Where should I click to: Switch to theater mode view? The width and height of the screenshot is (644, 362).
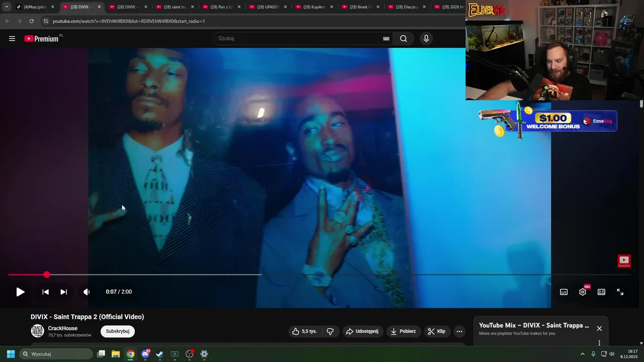pyautogui.click(x=601, y=292)
